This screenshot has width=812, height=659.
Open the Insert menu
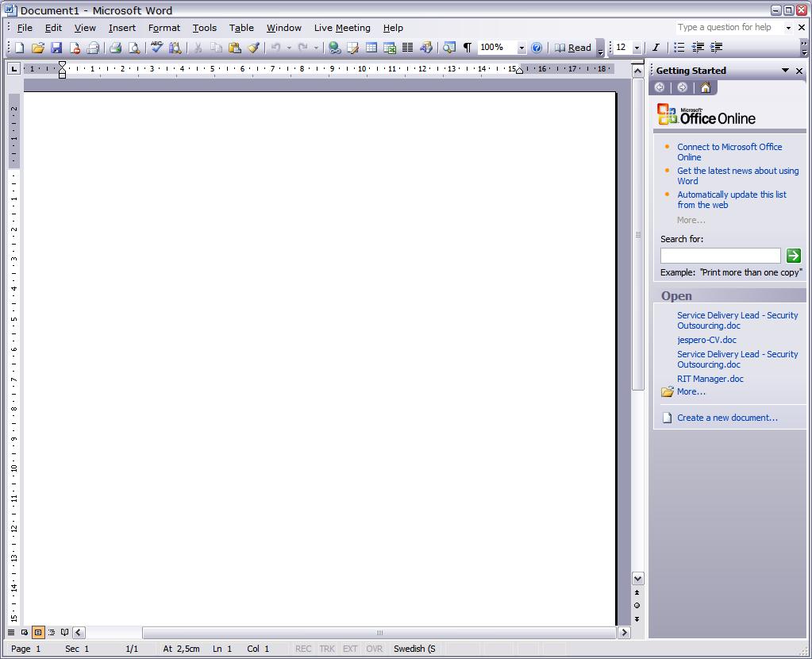tap(122, 28)
